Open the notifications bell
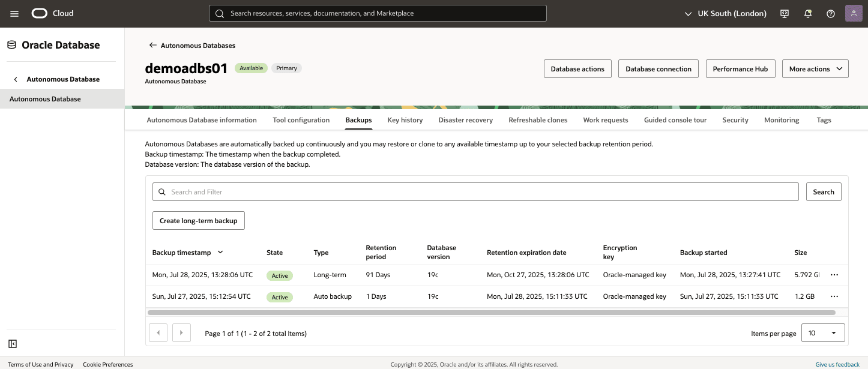The image size is (868, 369). 807,13
